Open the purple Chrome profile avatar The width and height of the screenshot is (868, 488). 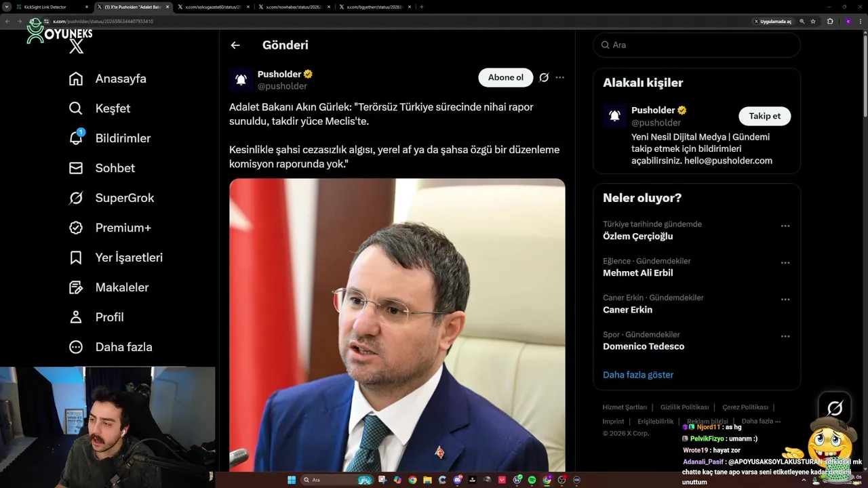pos(848,21)
